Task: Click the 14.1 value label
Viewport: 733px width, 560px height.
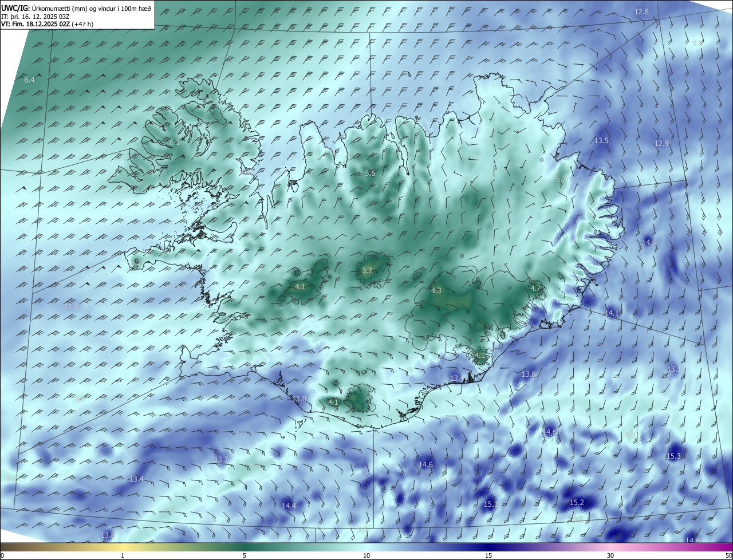Action: 612,313
